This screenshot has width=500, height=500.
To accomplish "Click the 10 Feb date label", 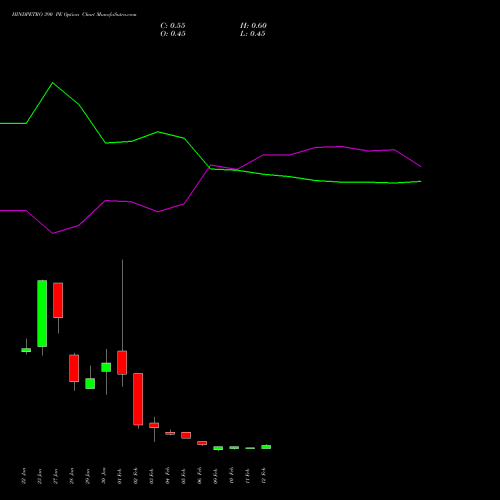I will [x=231, y=476].
